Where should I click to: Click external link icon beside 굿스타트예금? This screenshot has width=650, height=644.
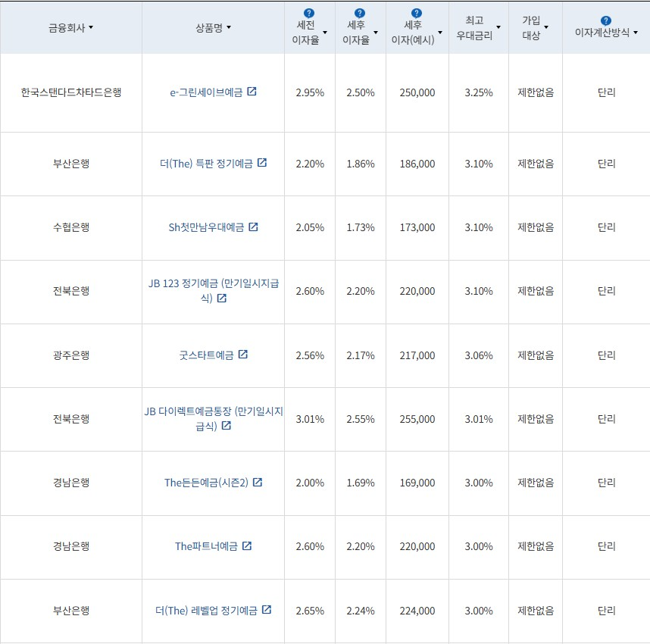tap(243, 355)
